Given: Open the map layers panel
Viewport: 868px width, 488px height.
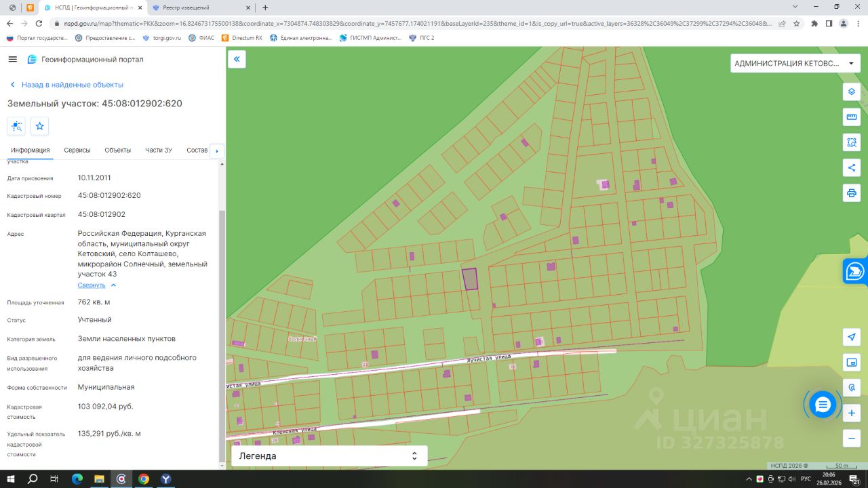Looking at the screenshot, I should point(852,91).
